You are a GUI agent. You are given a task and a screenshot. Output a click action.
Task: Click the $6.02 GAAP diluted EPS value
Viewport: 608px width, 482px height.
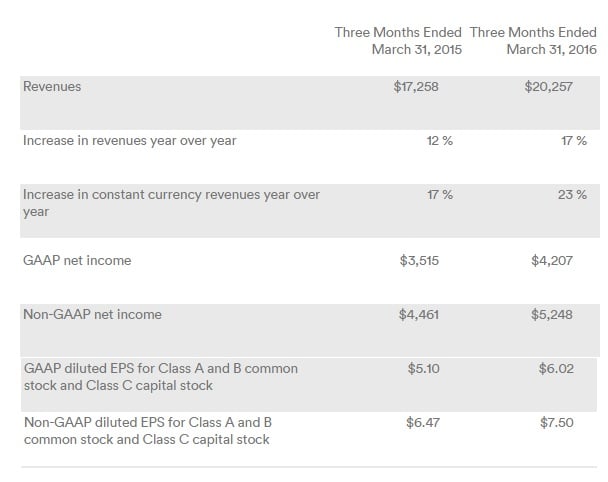point(556,369)
